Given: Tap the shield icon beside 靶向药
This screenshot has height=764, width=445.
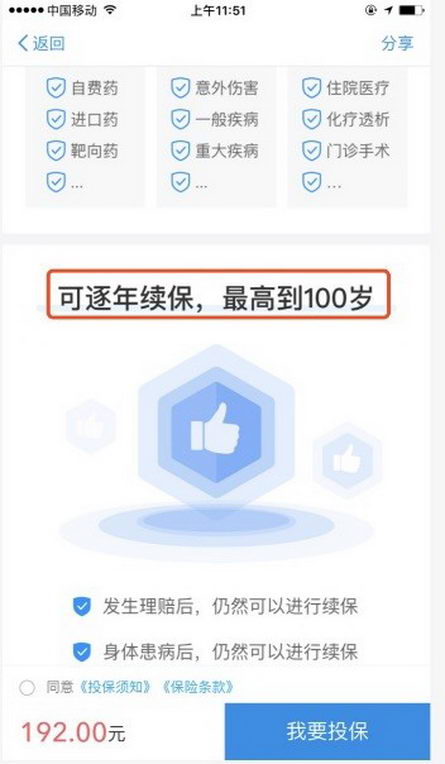Looking at the screenshot, I should [56, 151].
